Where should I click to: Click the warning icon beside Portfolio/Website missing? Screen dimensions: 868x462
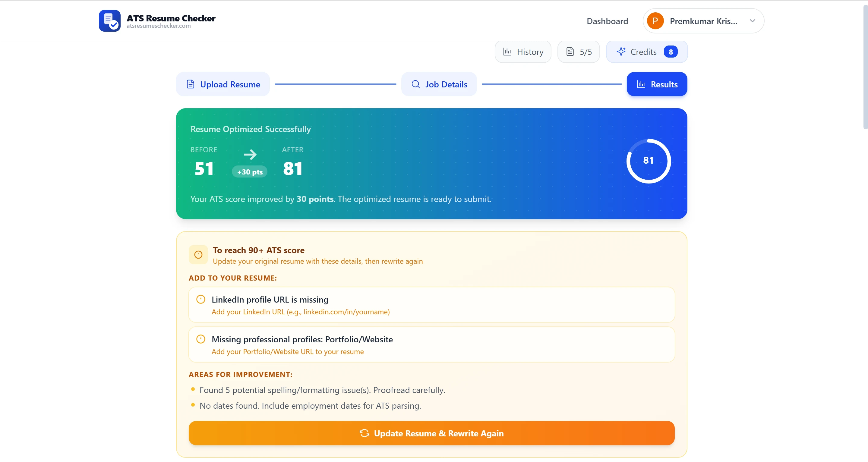(201, 339)
